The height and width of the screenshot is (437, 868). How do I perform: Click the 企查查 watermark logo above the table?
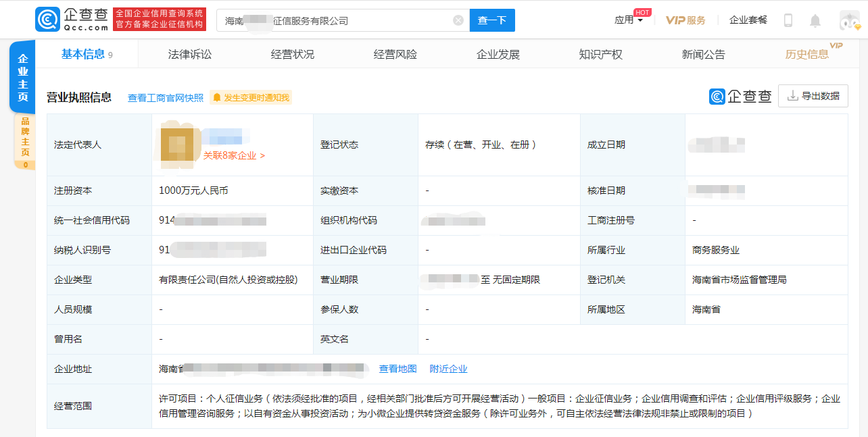tap(741, 97)
